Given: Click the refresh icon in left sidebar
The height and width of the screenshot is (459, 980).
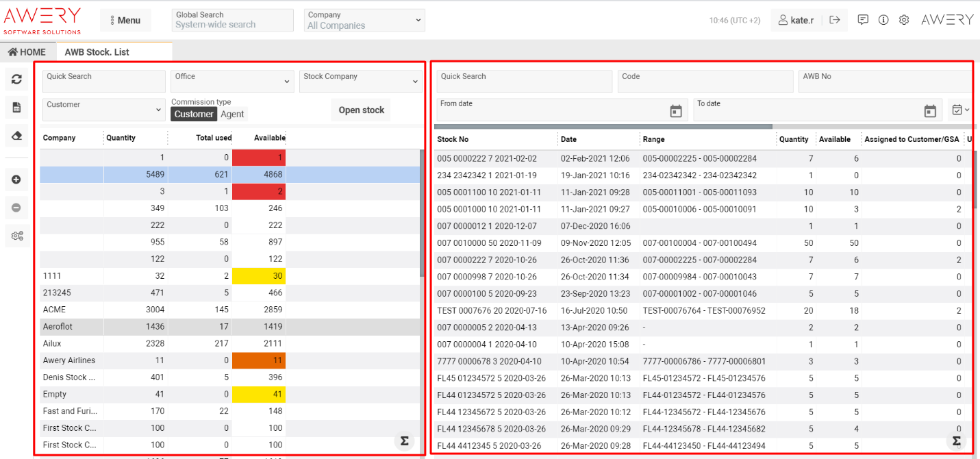Looking at the screenshot, I should 16,79.
